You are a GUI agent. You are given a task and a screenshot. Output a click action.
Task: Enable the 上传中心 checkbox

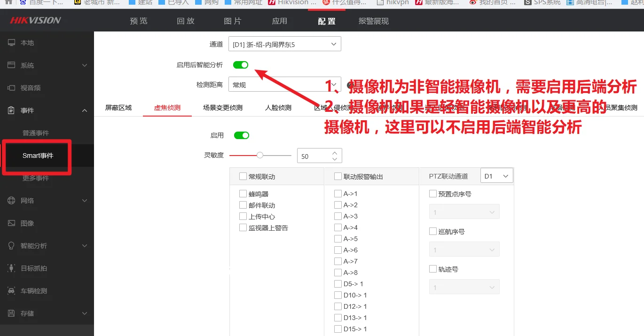click(x=243, y=216)
